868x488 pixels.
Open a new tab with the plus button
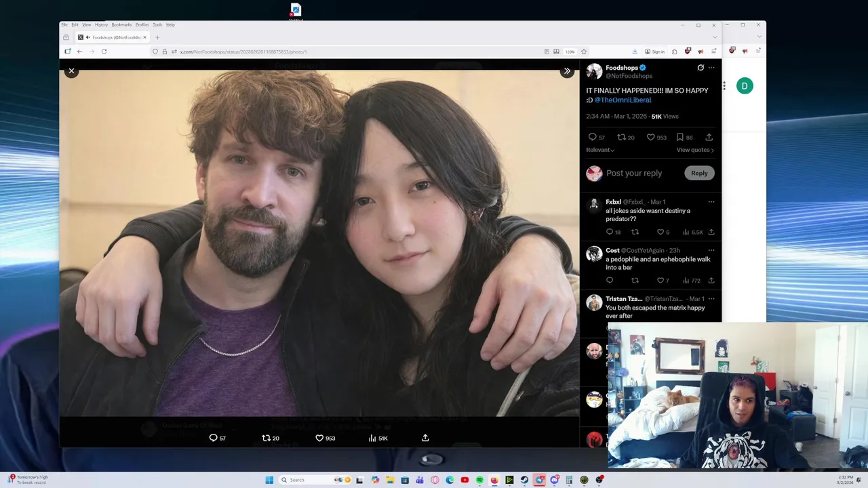tap(157, 37)
